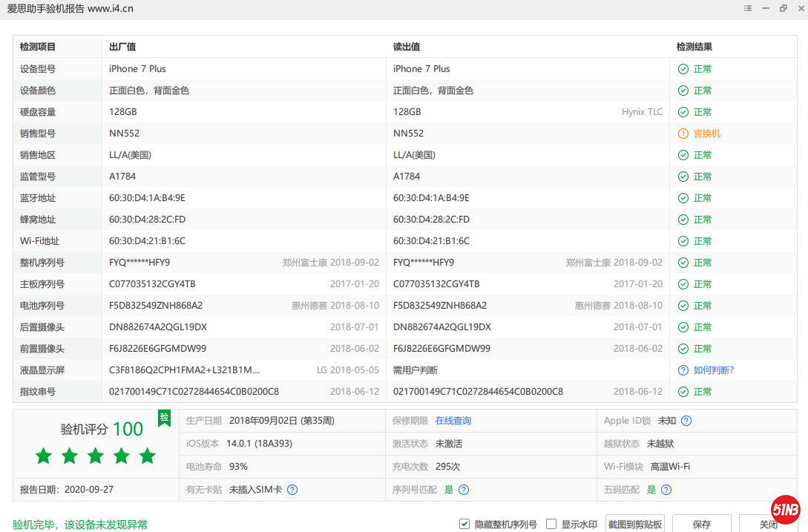Click the 检测结果 column header
Screen dimensions: 808x532
tap(694, 47)
